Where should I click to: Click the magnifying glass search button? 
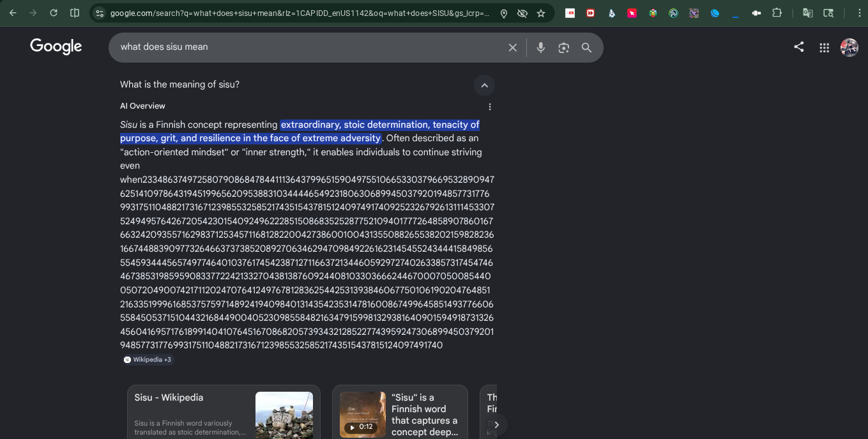586,48
